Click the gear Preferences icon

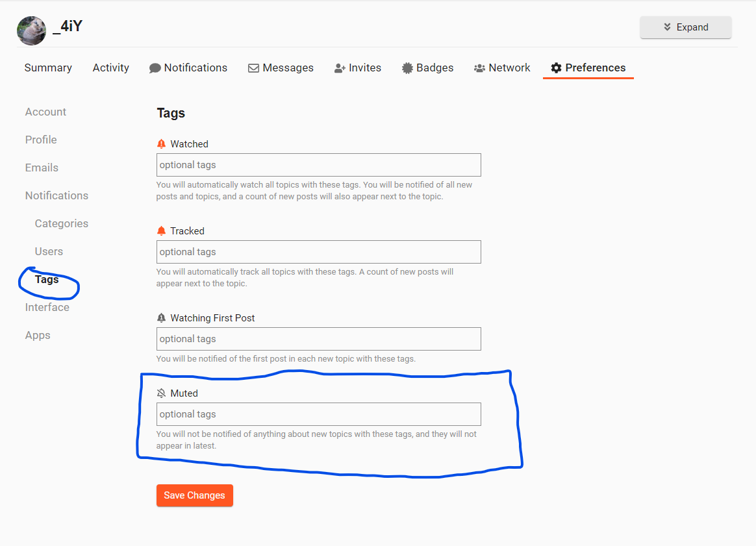(x=557, y=68)
